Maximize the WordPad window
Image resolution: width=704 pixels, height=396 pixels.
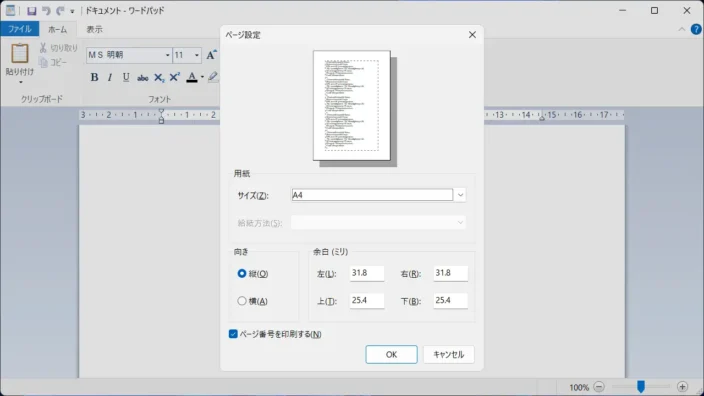[655, 10]
